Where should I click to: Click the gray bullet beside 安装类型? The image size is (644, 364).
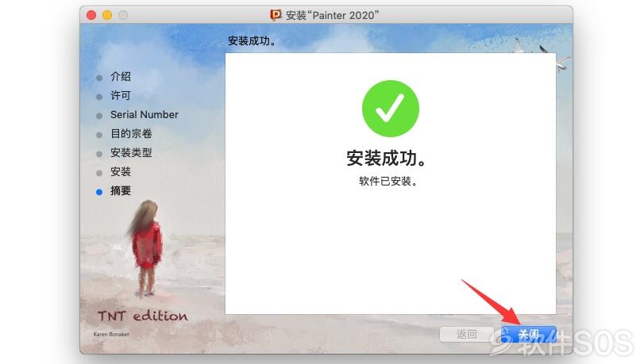[x=99, y=154]
